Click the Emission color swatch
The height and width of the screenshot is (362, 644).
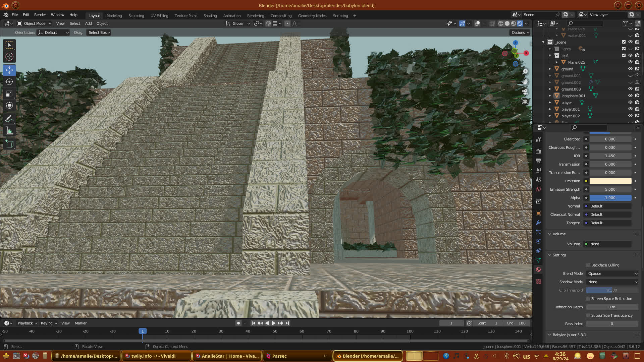coord(610,181)
